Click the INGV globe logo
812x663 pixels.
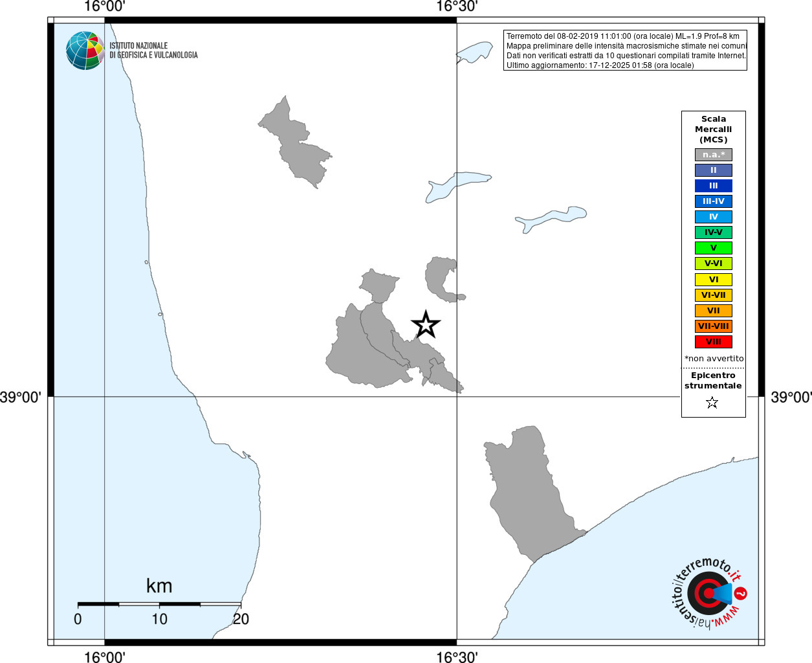pos(85,51)
